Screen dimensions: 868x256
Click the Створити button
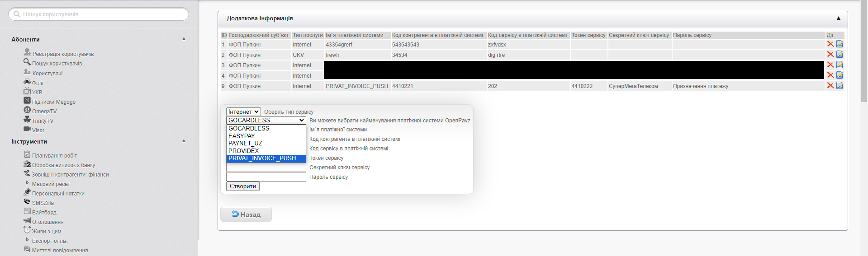(x=243, y=186)
